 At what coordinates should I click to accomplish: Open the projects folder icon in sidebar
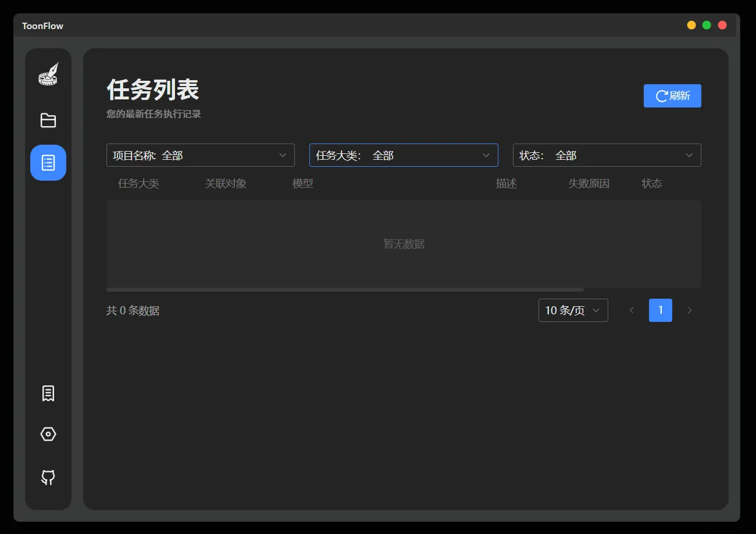coord(48,120)
